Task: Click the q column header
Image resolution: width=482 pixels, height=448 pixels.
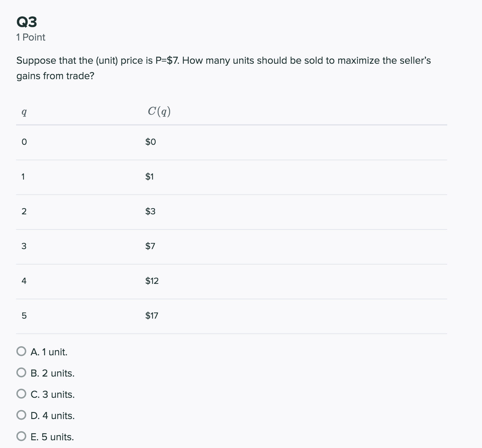Action: 24,112
